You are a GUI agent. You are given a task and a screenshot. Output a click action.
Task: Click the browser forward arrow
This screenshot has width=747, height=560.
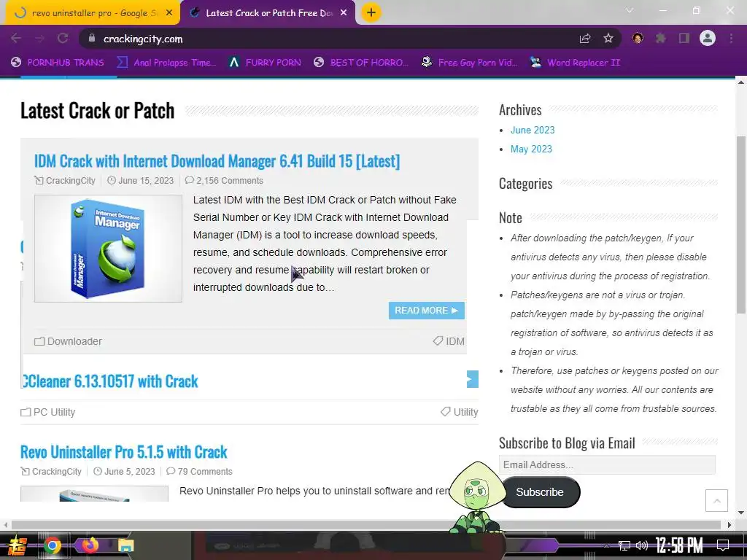coord(39,39)
